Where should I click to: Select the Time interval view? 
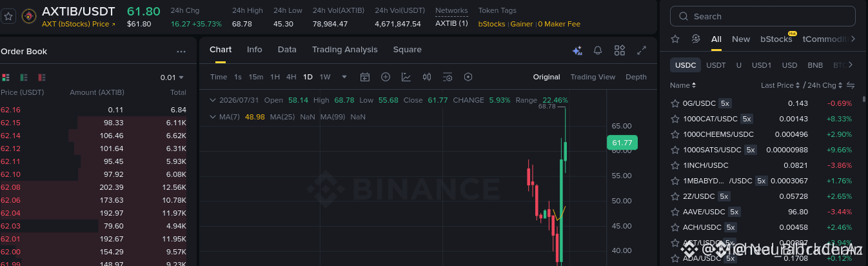click(x=219, y=77)
